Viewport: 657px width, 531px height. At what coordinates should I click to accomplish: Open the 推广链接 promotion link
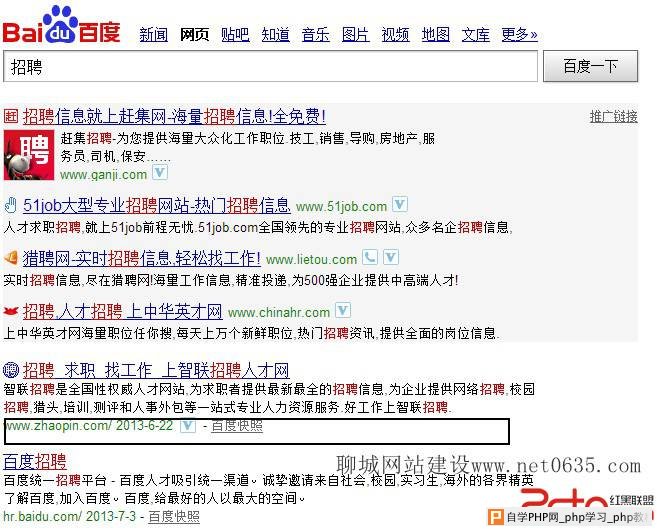click(613, 117)
